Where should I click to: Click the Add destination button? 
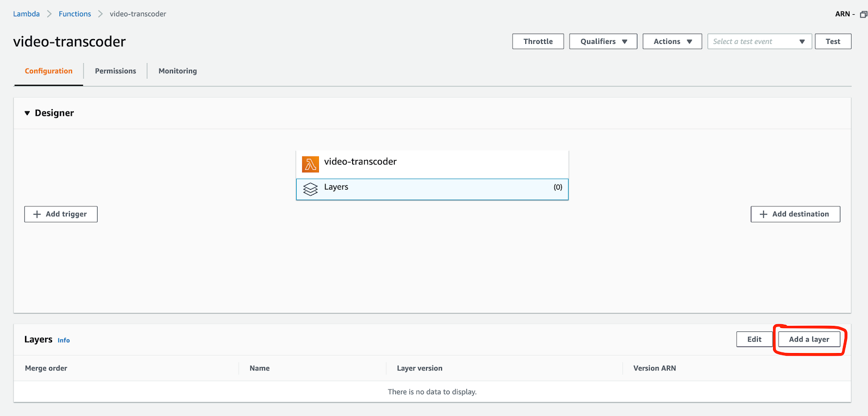coord(795,214)
